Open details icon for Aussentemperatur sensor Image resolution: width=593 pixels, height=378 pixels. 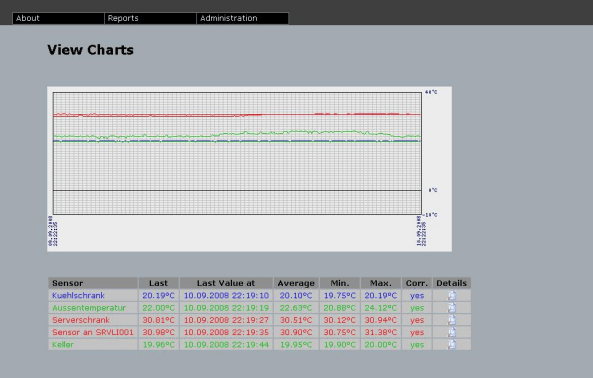coord(452,308)
